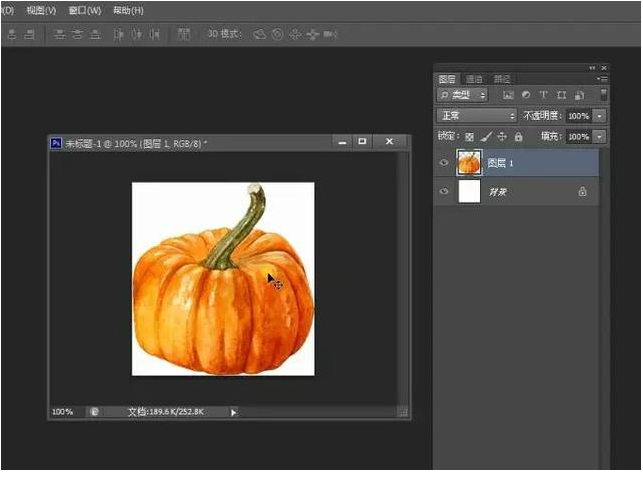The width and height of the screenshot is (643, 479).
Task: Click the distribute bottom edges icon
Action: coord(95,34)
